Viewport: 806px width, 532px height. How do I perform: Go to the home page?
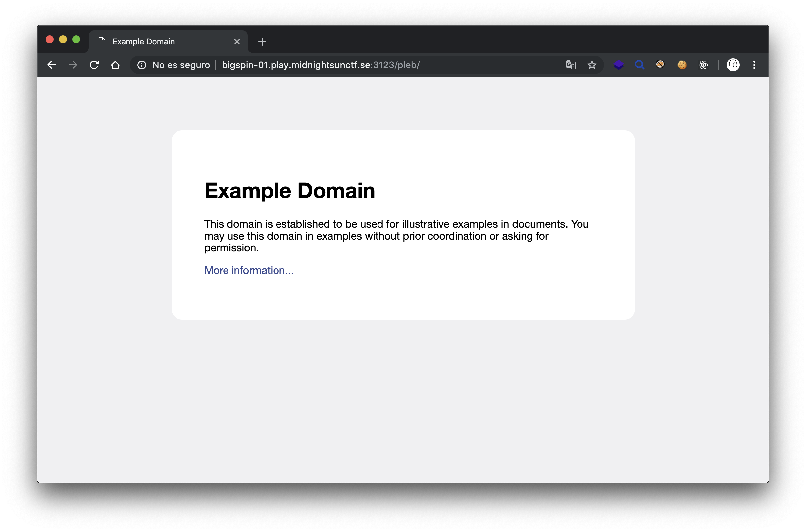pyautogui.click(x=115, y=65)
